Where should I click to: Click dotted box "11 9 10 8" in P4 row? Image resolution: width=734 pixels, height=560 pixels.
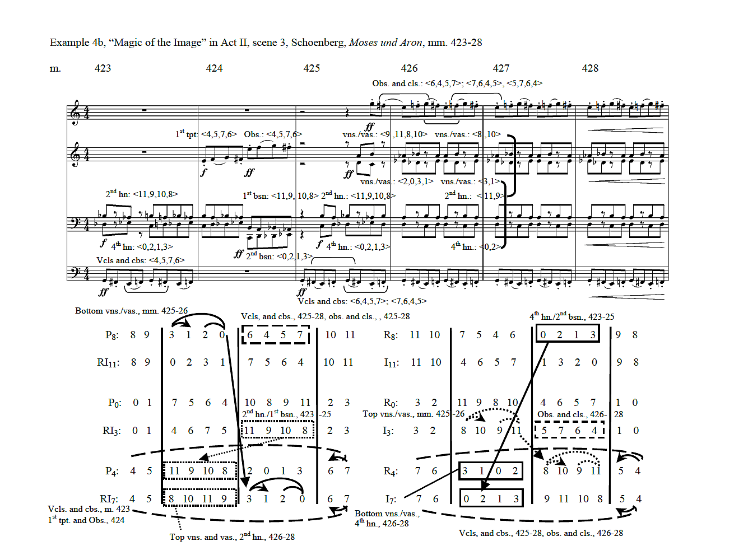[199, 471]
